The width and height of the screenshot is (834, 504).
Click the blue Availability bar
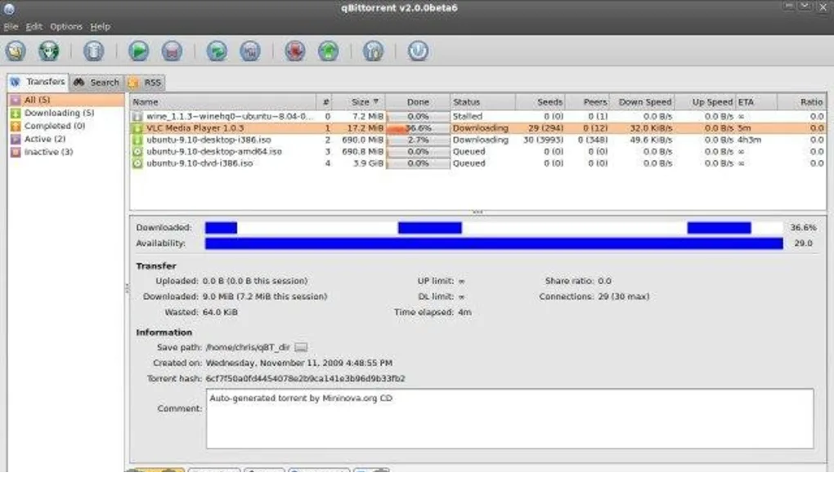(494, 243)
